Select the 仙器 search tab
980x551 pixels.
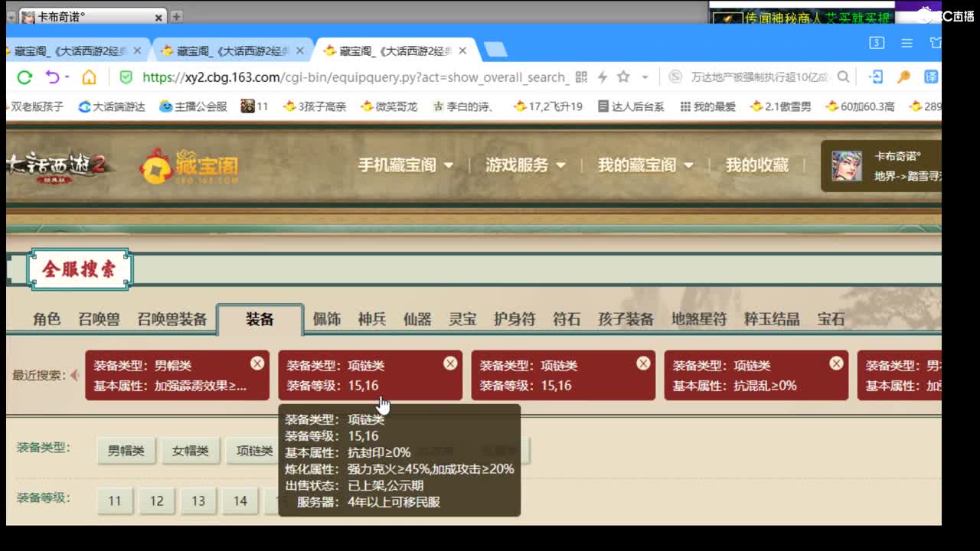pos(417,319)
